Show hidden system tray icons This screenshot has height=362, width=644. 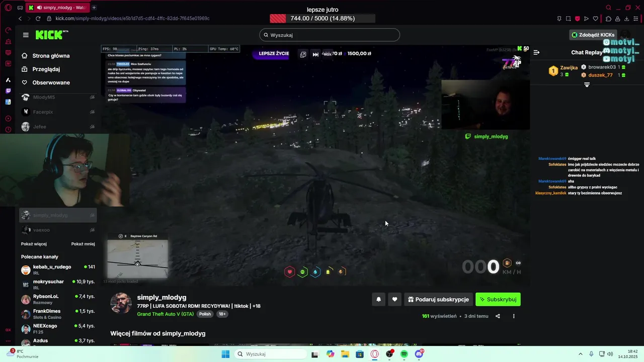pos(580,354)
